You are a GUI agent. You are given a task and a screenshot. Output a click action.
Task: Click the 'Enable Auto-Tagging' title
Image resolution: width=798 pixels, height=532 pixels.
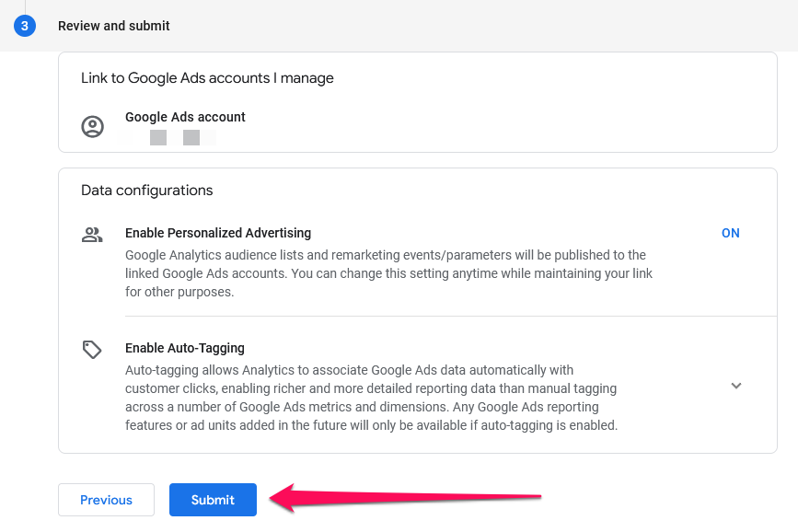click(x=185, y=348)
